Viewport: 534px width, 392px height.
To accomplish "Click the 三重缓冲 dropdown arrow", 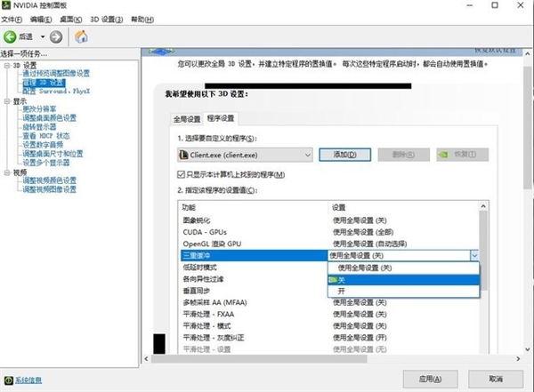I will 474,255.
